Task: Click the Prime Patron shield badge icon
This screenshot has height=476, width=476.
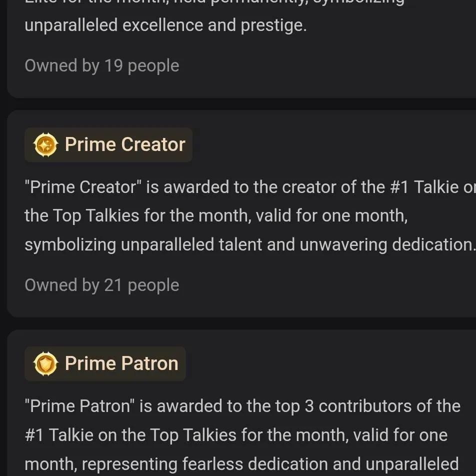Action: [x=45, y=364]
